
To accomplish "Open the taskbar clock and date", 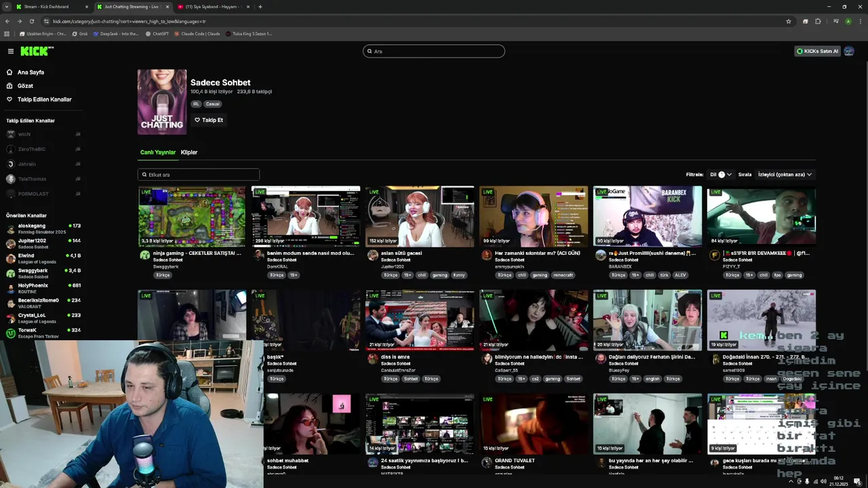I will point(839,481).
